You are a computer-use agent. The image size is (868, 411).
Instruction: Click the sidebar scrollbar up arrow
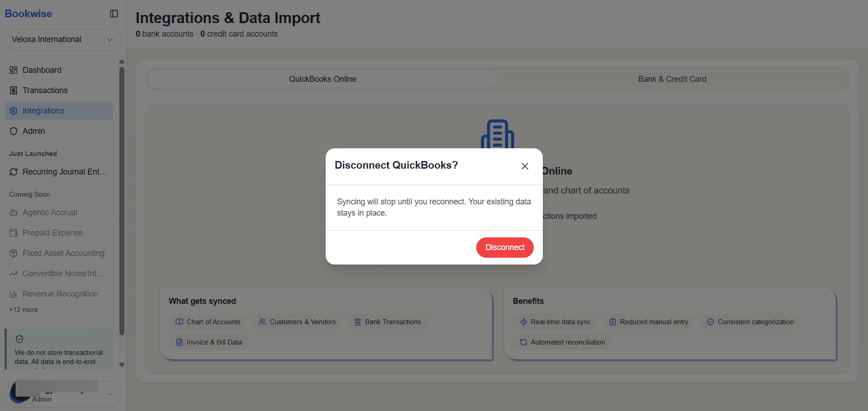click(122, 61)
